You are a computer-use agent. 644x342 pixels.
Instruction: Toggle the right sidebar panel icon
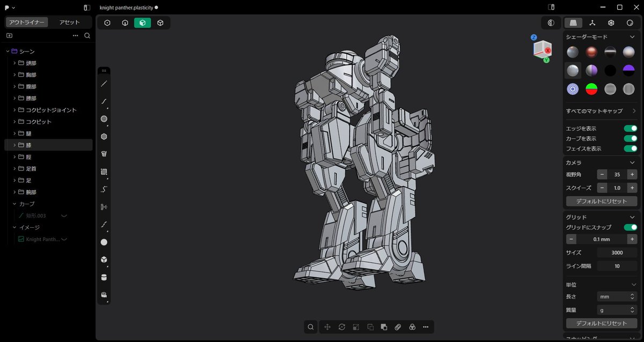pyautogui.click(x=551, y=8)
